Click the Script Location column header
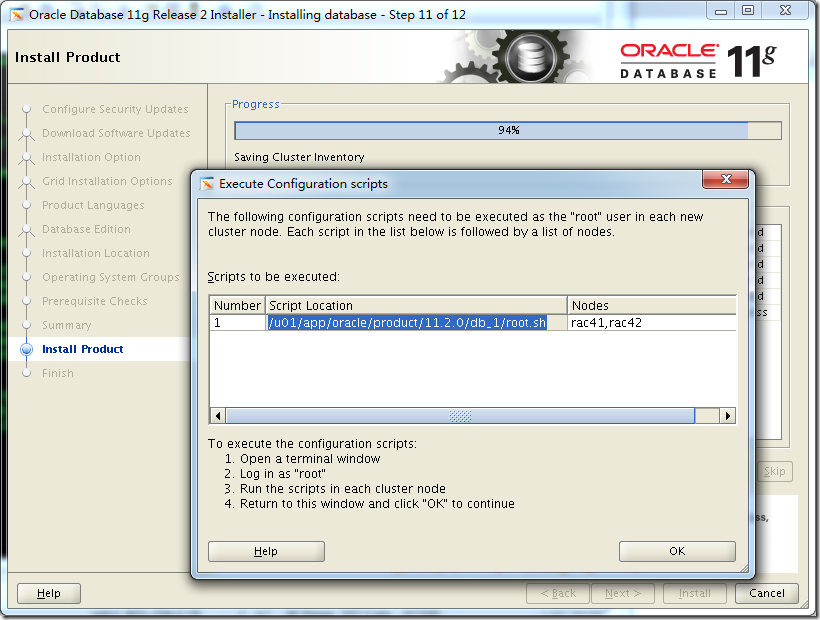Viewport: 820px width, 620px height. click(417, 305)
